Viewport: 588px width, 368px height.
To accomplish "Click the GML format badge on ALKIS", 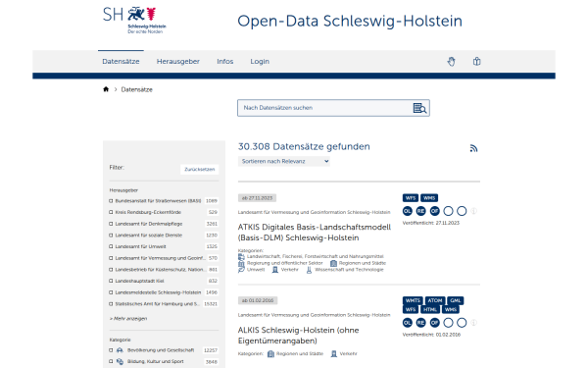I will (456, 300).
